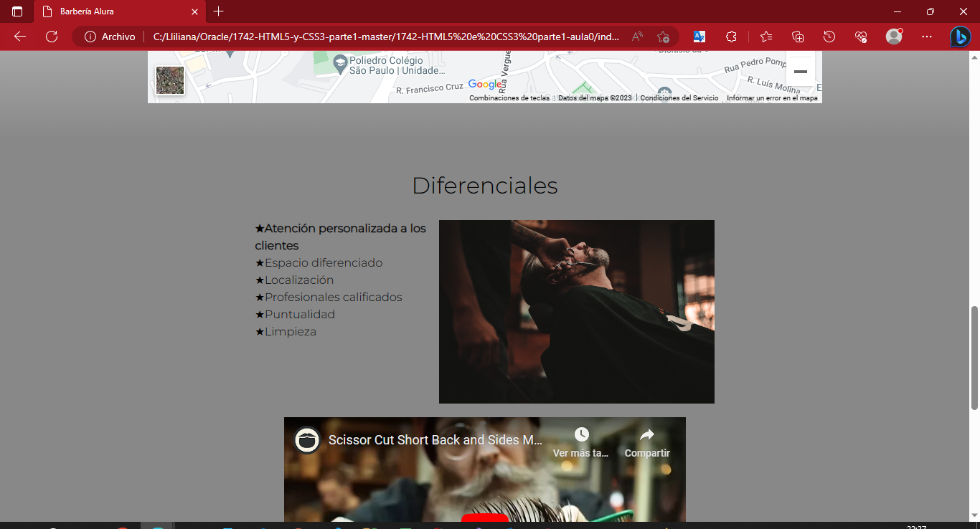
Task: Click the scrollbar down arrow
Action: tap(974, 515)
